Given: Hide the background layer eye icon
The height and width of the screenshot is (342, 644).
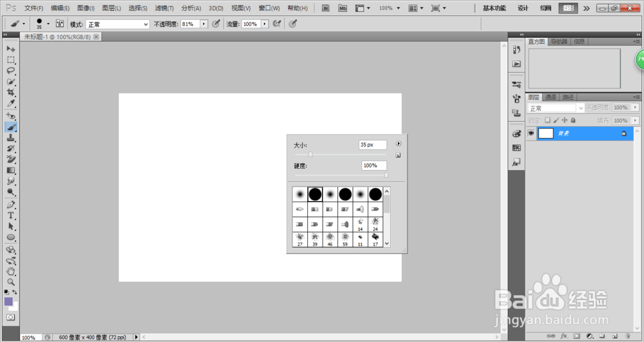Looking at the screenshot, I should (x=531, y=133).
